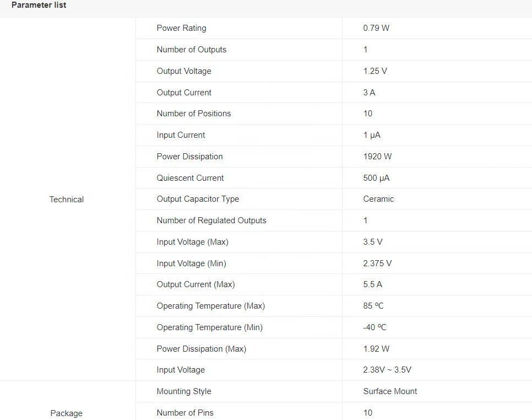Select the Ceramic capacitor type value

tap(378, 199)
